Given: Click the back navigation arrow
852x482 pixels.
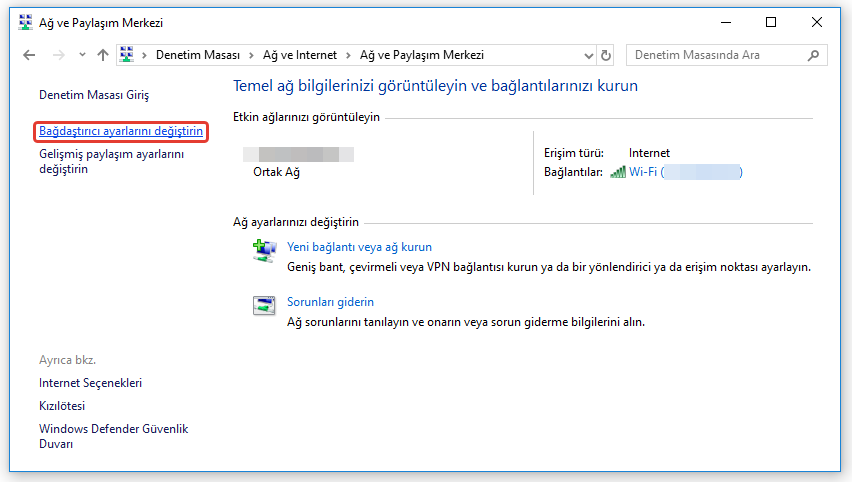Looking at the screenshot, I should point(28,56).
